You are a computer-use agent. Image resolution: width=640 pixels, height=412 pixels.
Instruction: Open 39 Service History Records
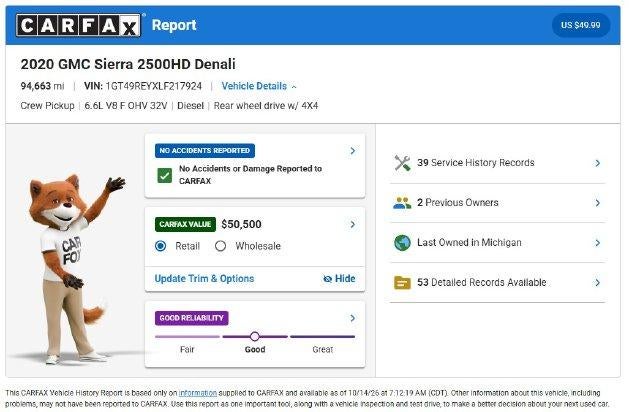(497, 163)
